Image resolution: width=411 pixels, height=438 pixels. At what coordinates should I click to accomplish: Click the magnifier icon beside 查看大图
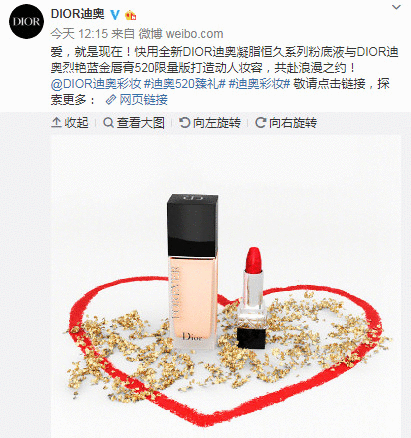click(x=108, y=123)
